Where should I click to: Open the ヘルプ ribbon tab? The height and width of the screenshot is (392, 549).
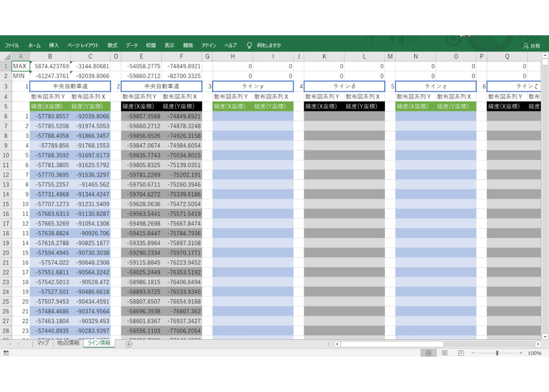[231, 45]
